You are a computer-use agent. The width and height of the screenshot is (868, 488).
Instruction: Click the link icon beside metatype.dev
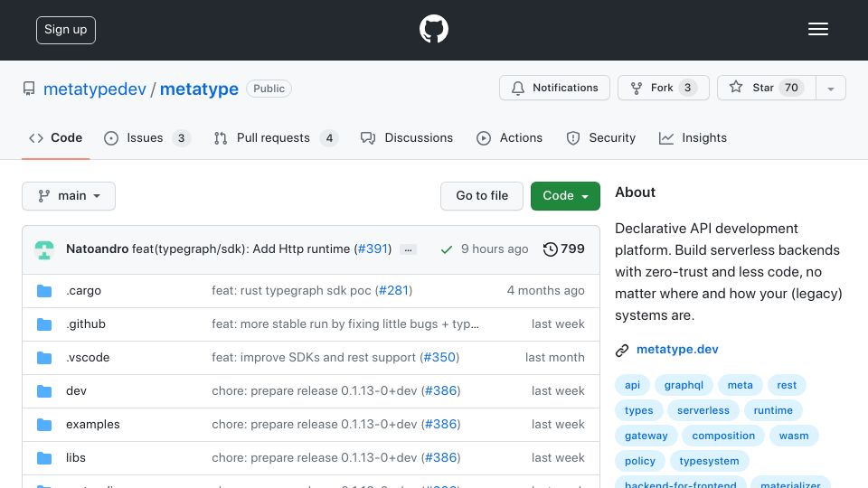pos(622,351)
